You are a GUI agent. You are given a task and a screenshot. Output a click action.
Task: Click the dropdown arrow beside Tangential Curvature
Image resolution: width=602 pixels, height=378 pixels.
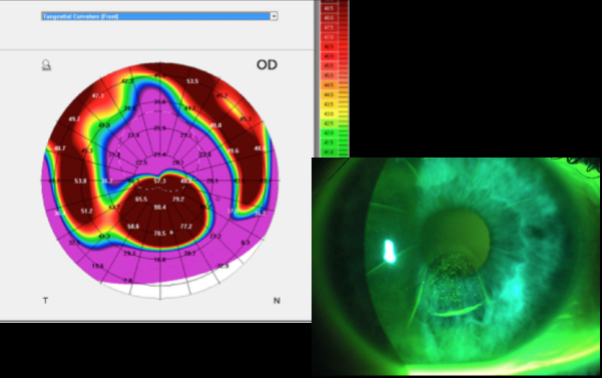[x=274, y=16]
